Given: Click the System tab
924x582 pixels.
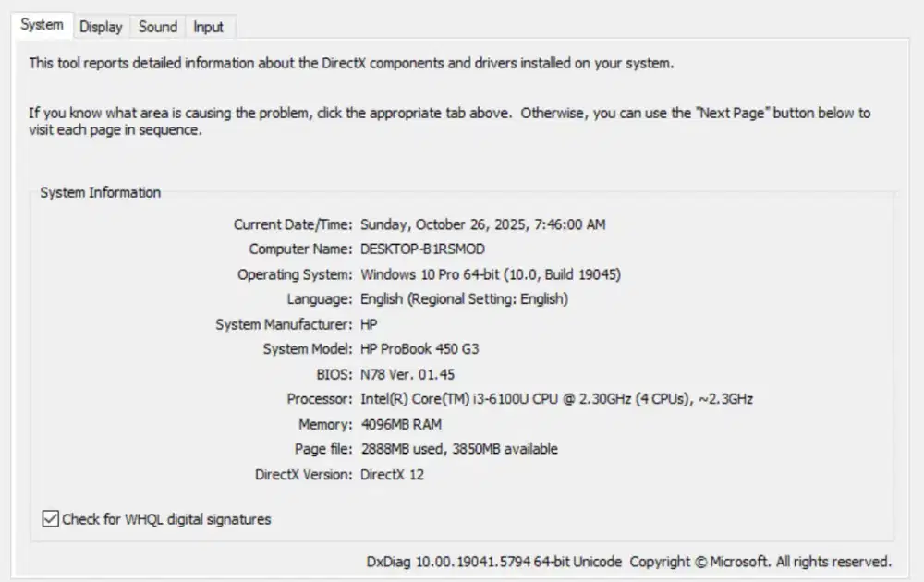Looking at the screenshot, I should pos(42,26).
